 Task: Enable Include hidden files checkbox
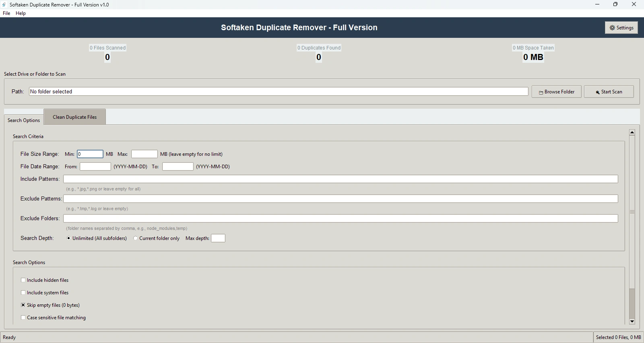tap(23, 280)
